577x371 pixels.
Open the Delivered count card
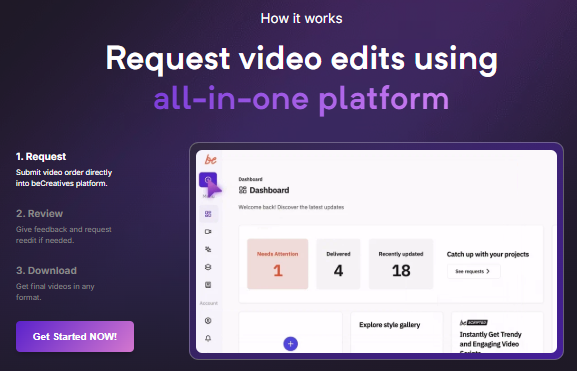[x=338, y=264]
